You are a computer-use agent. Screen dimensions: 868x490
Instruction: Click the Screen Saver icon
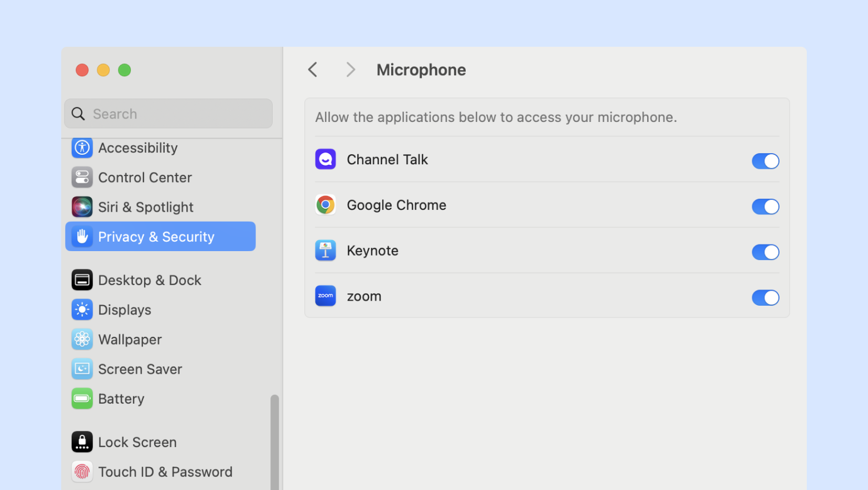(x=82, y=369)
